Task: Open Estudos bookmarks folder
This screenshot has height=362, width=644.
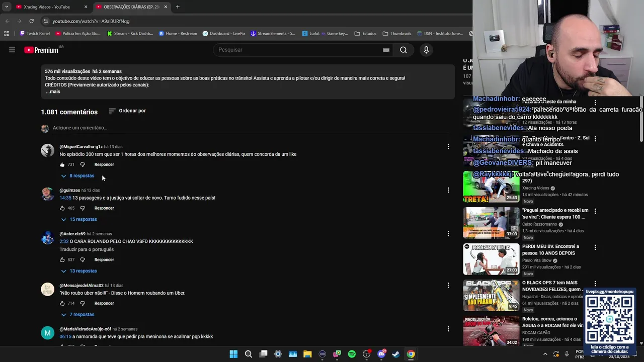Action: pyautogui.click(x=365, y=34)
